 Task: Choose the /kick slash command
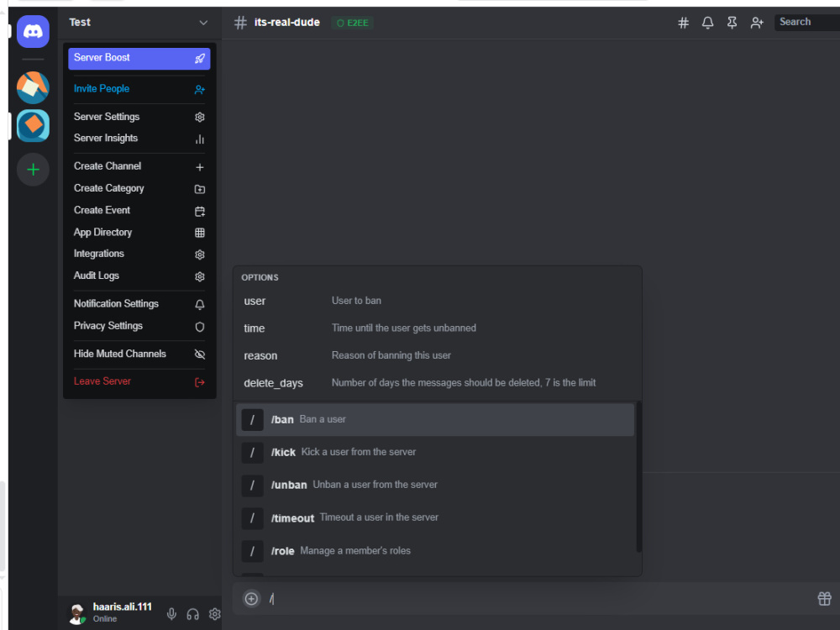pos(435,452)
